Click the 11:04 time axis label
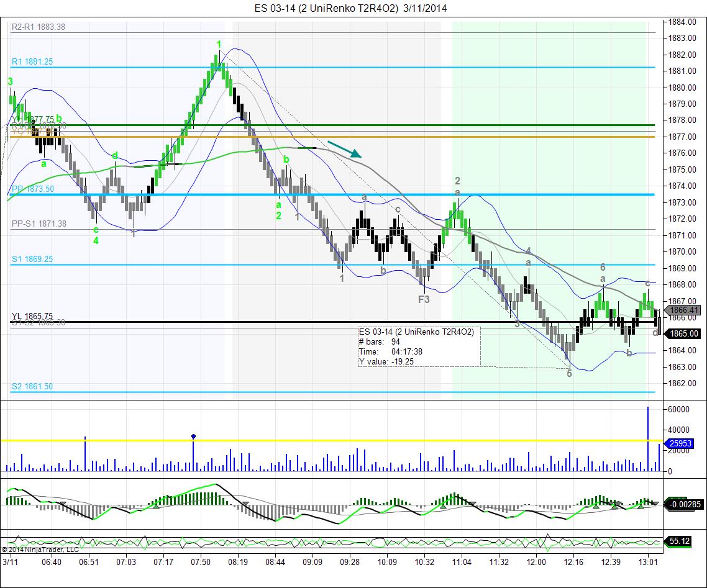Screen dimensions: 707x588 tap(462, 562)
